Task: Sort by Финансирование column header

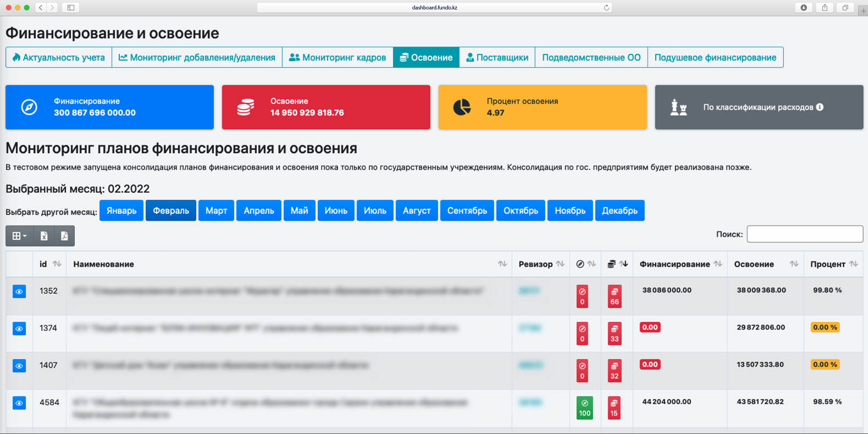Action: pos(680,264)
